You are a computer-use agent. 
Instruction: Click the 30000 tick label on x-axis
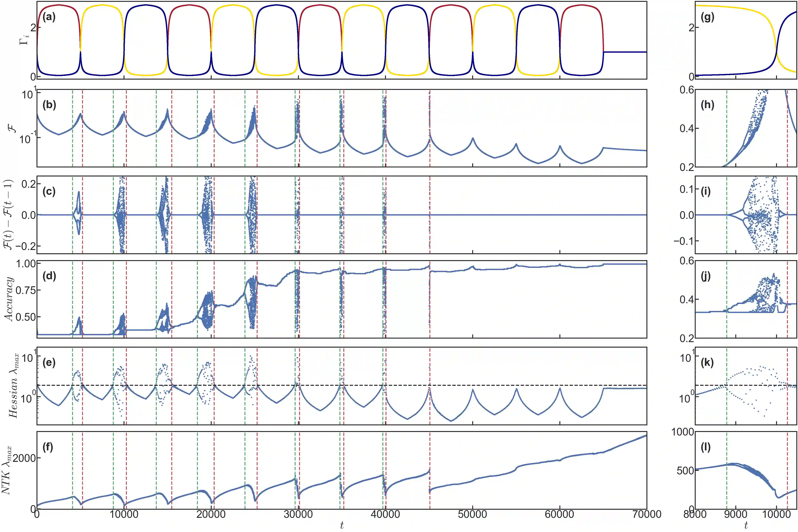click(x=298, y=514)
